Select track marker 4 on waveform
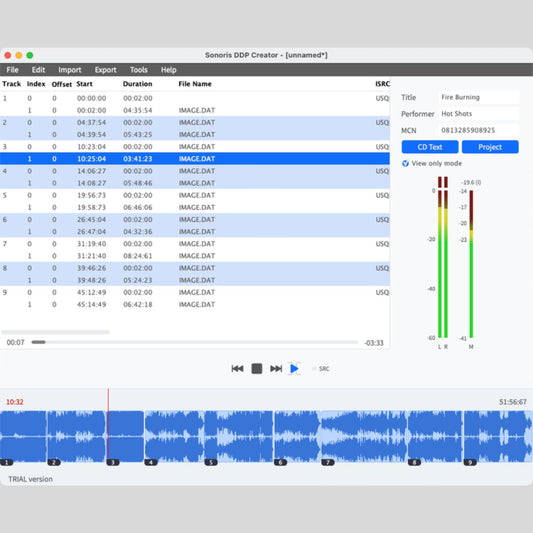This screenshot has width=533, height=533. 151,462
